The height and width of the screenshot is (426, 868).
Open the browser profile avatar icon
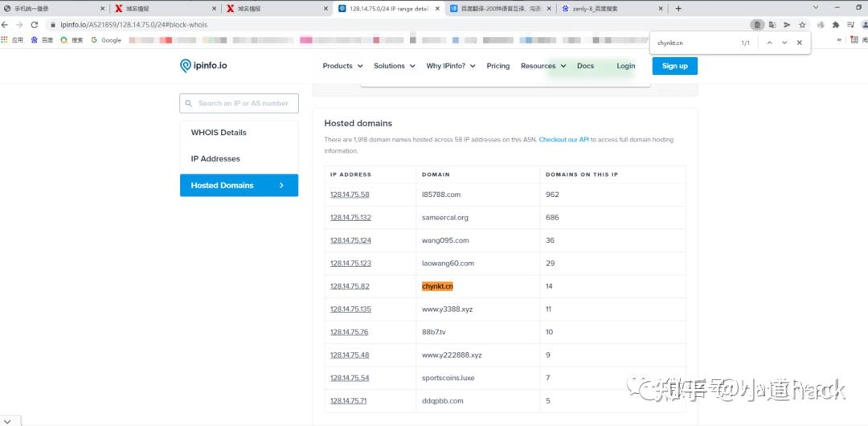coord(865,25)
